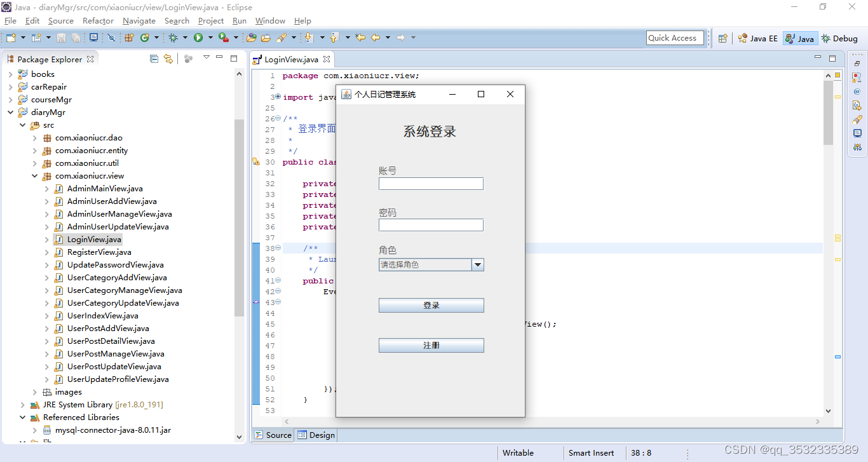The height and width of the screenshot is (462, 868).
Task: Open the Javadoc @ view icon
Action: click(857, 92)
